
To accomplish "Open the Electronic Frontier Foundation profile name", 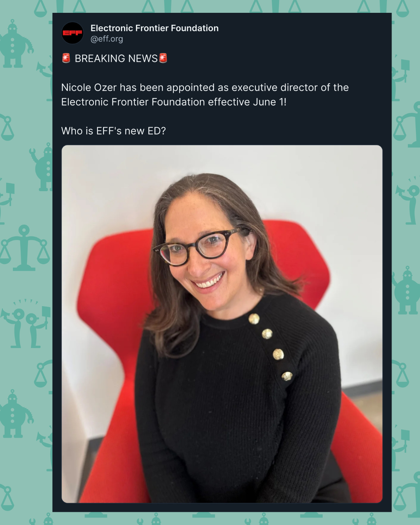I will click(154, 28).
